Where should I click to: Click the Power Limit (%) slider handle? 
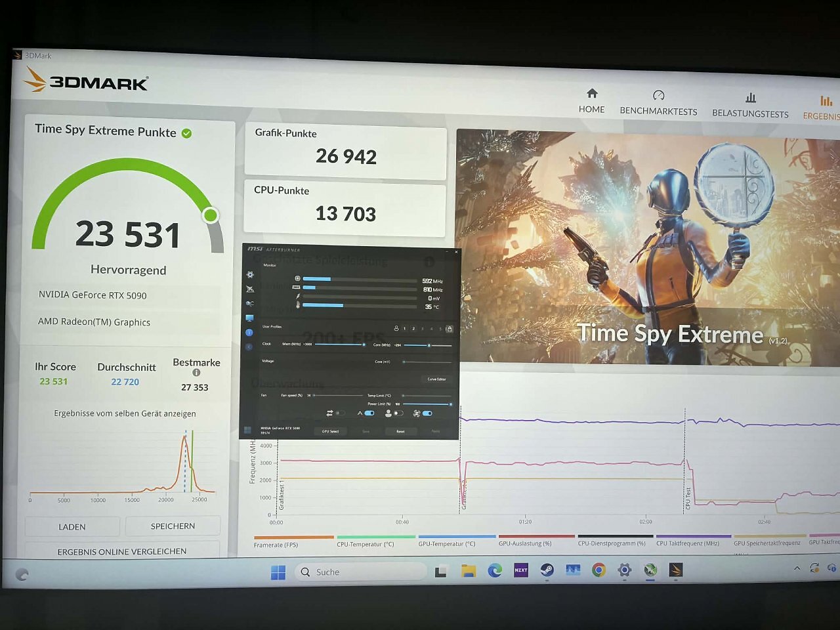(450, 404)
